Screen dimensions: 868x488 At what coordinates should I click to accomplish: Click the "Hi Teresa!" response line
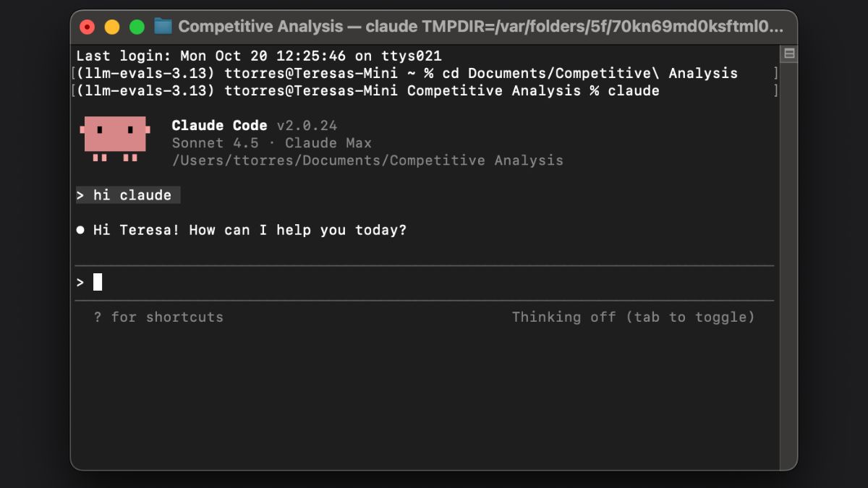tap(250, 231)
